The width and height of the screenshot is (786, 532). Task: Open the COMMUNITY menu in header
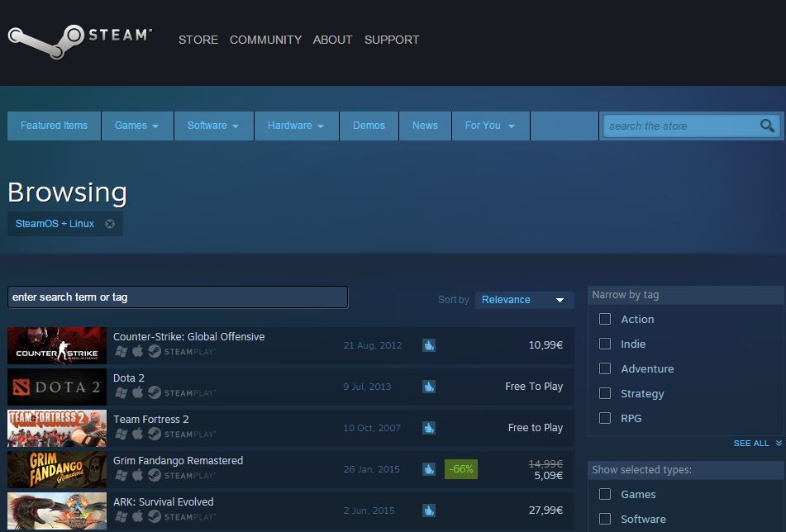(265, 40)
